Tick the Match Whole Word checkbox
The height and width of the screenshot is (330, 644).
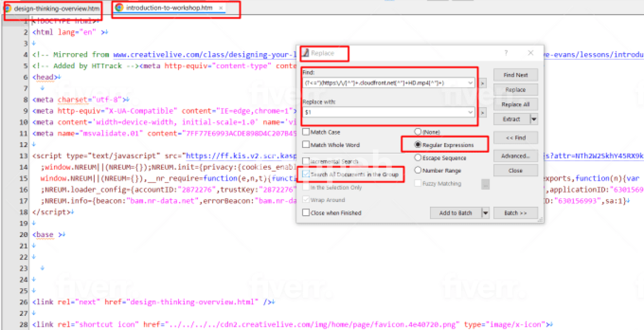(306, 145)
